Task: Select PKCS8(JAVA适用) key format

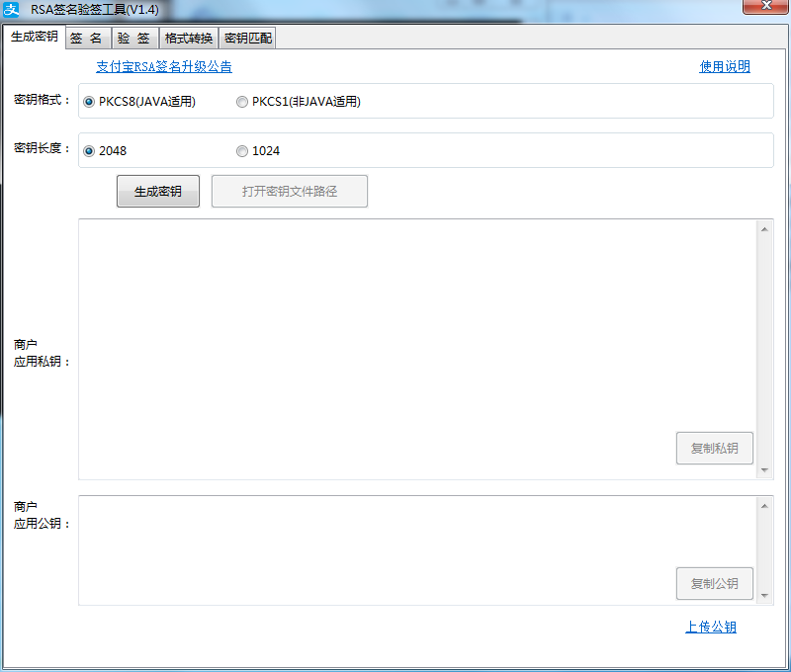Action: 89,101
